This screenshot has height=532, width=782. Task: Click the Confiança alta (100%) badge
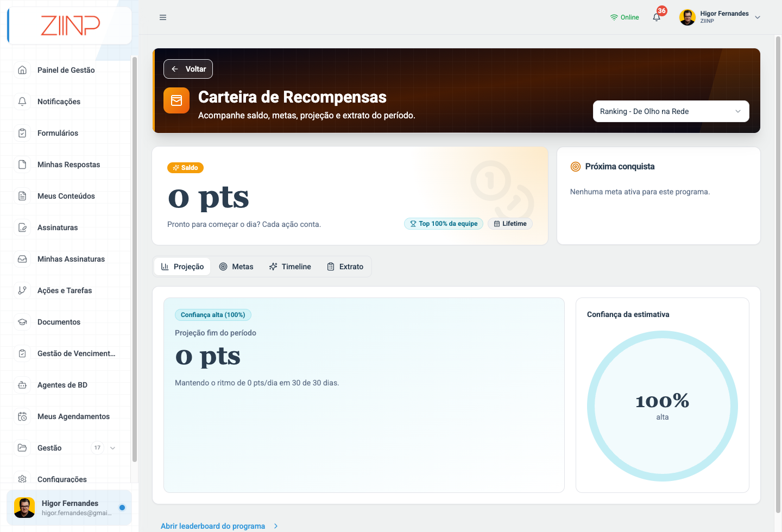tap(213, 315)
